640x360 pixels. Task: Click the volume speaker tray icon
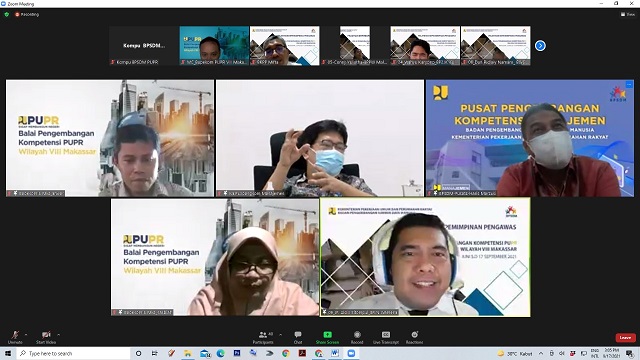tap(562, 353)
